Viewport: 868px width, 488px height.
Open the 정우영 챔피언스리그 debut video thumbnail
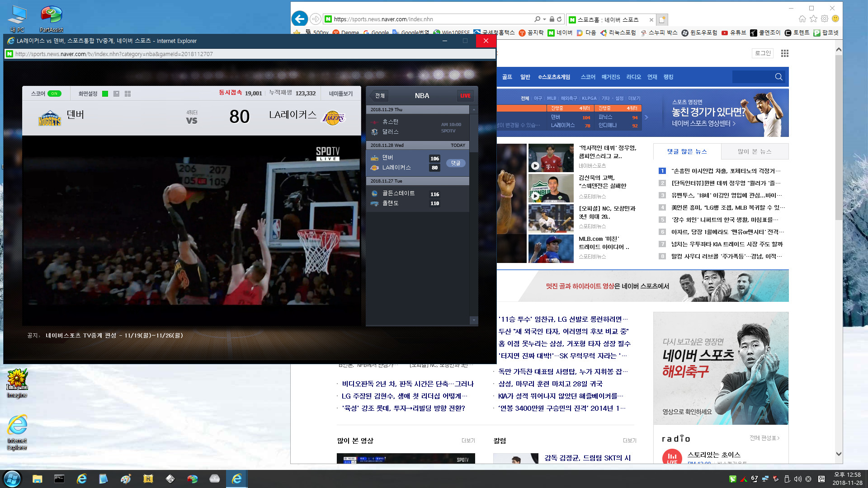551,158
